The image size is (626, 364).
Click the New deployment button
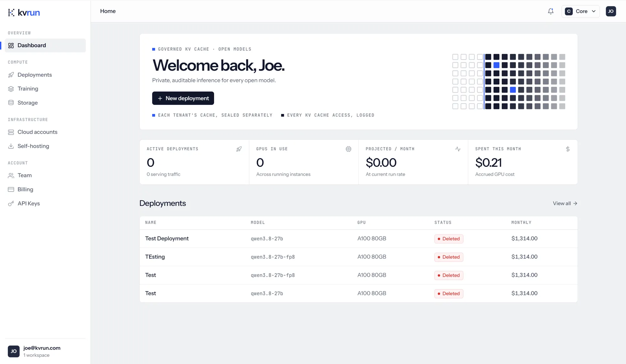(x=183, y=98)
